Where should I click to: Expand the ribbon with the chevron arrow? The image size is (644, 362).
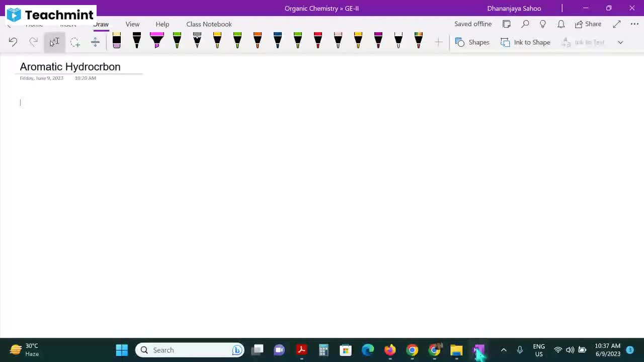[620, 42]
